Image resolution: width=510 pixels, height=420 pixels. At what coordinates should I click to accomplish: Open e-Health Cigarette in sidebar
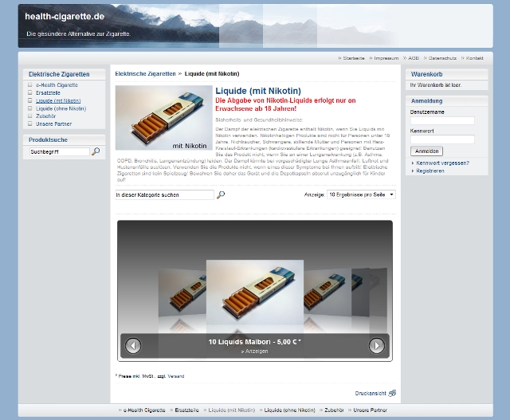[57, 84]
